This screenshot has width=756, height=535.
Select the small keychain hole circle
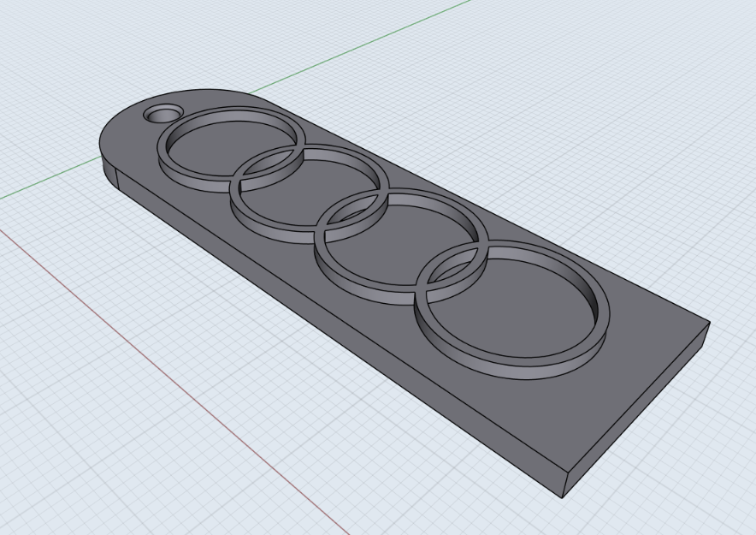(162, 112)
